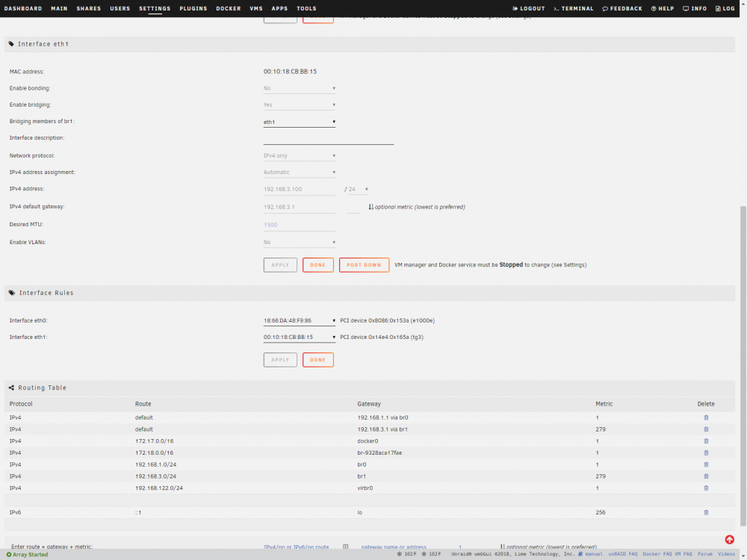Click the Interface Rules tags icon
Image resolution: width=747 pixels, height=560 pixels.
[x=12, y=293]
